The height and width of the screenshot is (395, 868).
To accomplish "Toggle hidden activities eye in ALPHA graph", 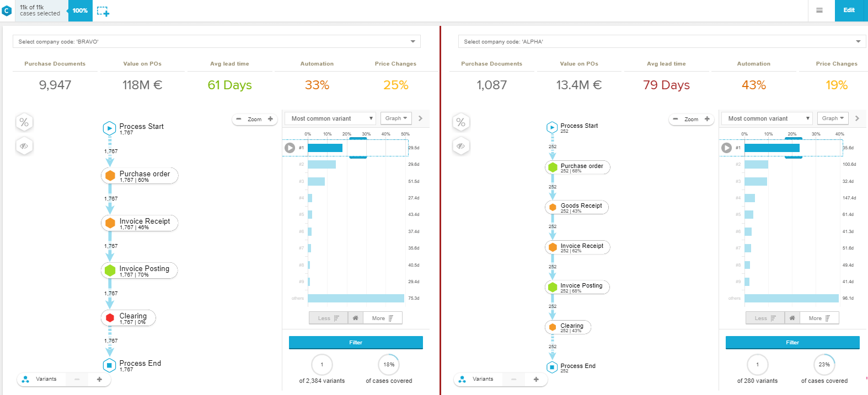I will point(460,146).
